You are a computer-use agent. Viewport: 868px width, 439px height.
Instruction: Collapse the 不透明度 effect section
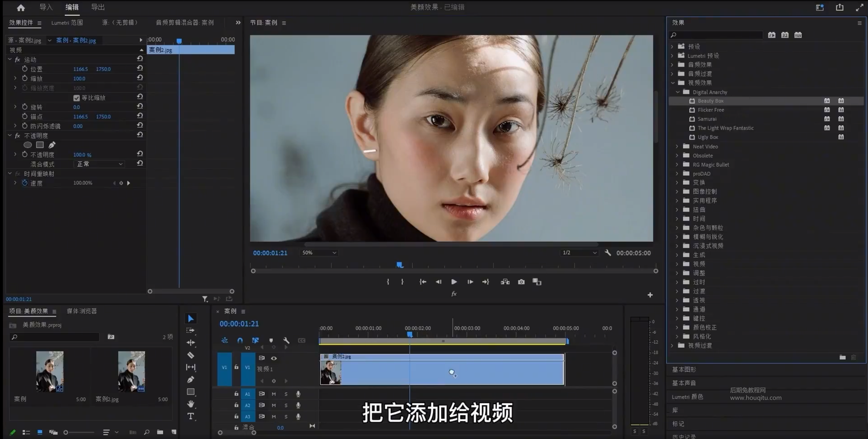10,136
